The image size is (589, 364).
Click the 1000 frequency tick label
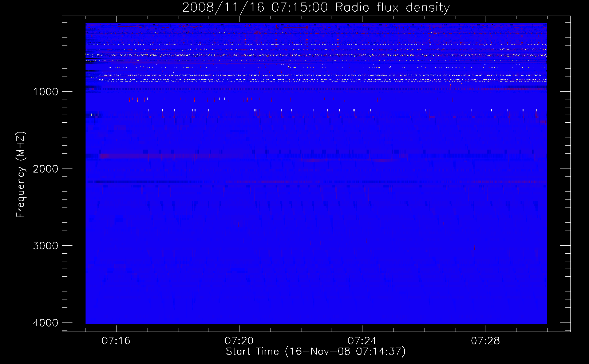click(x=46, y=92)
